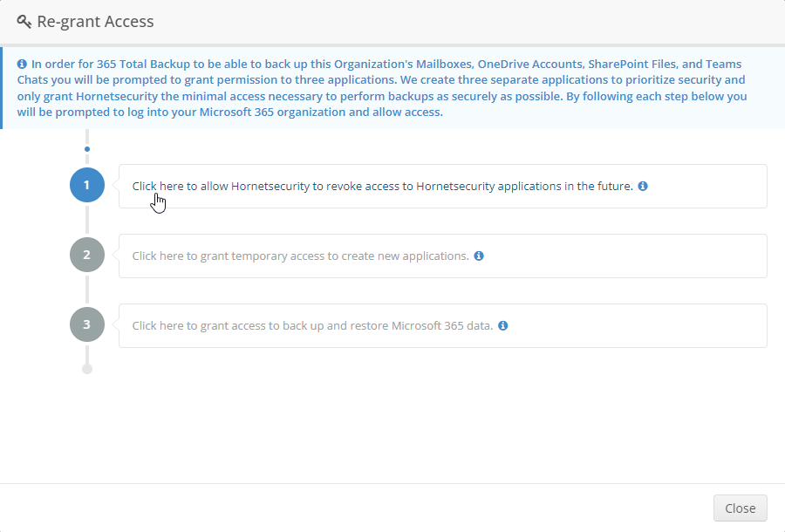This screenshot has width=785, height=532.
Task: Select the gray step 3 circle
Action: 86,325
